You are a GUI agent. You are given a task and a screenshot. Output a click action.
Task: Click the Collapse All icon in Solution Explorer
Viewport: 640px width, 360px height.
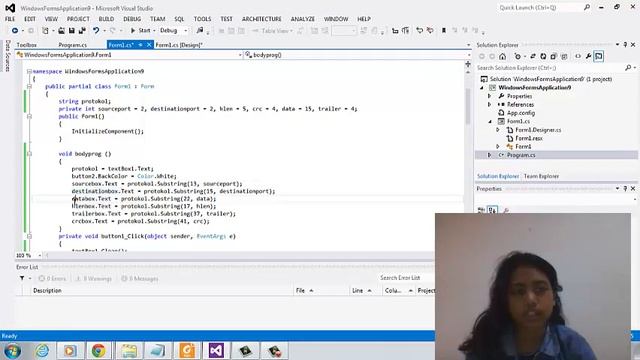point(553,56)
